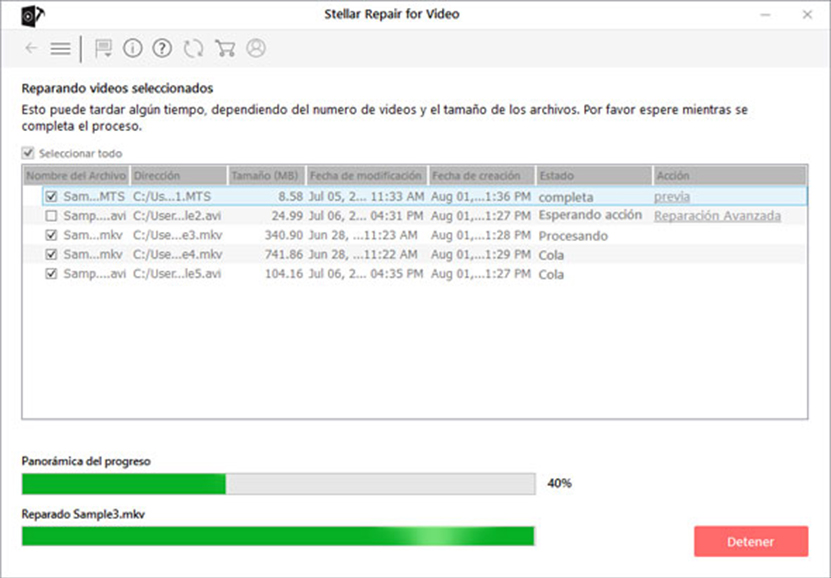Click the back arrow icon
The image size is (831, 578).
pos(32,48)
